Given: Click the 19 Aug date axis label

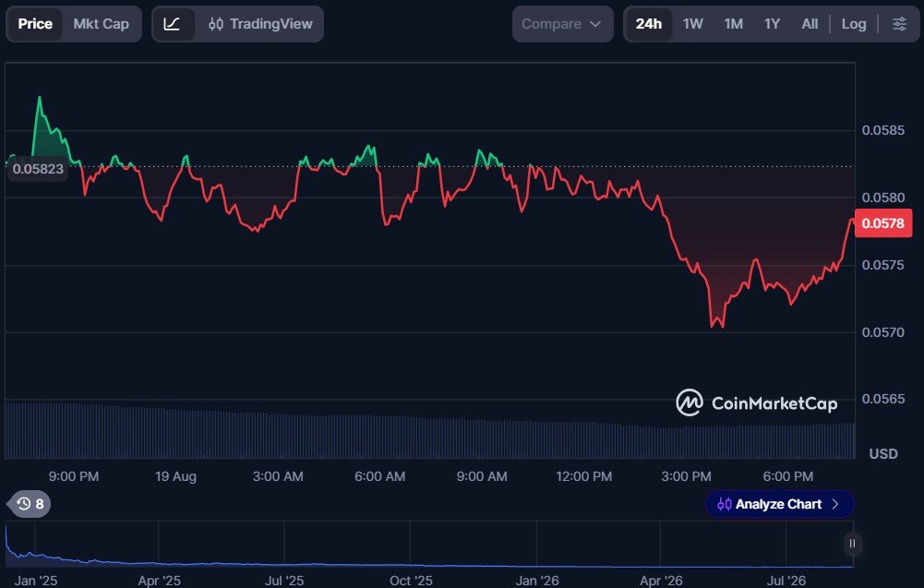Looking at the screenshot, I should click(x=175, y=476).
